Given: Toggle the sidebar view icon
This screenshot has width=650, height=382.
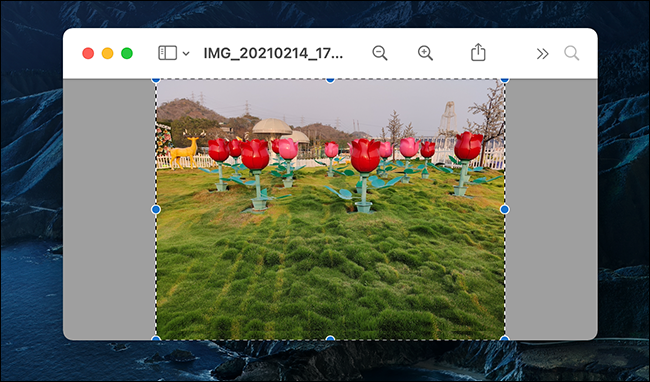Looking at the screenshot, I should [x=167, y=53].
